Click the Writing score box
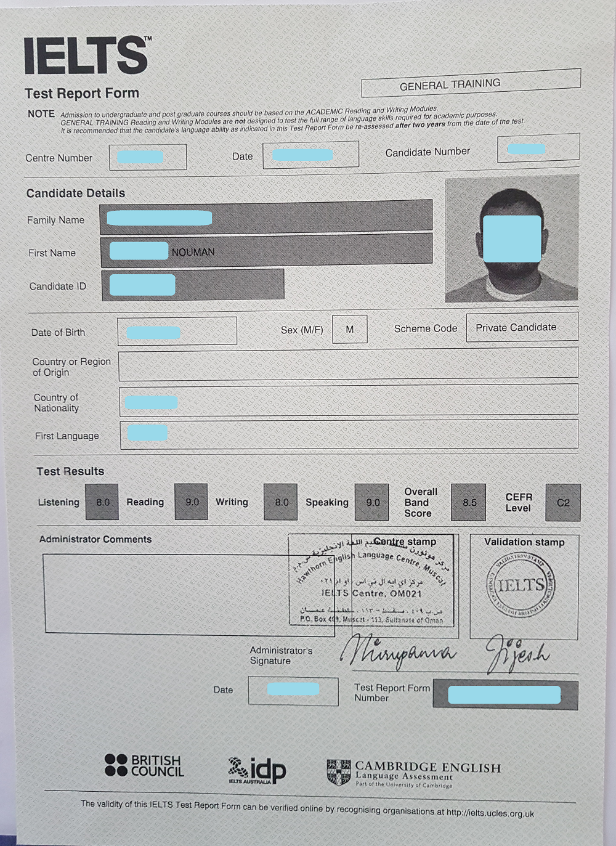 point(281,502)
